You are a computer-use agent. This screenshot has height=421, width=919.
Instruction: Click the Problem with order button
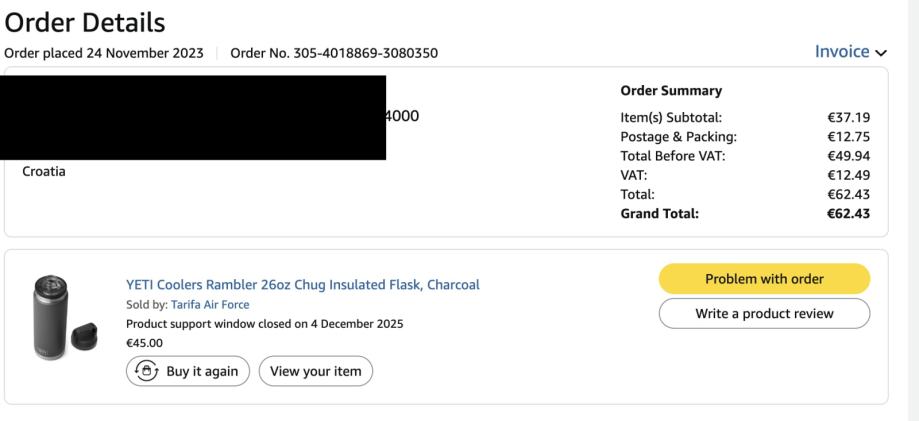pos(764,279)
